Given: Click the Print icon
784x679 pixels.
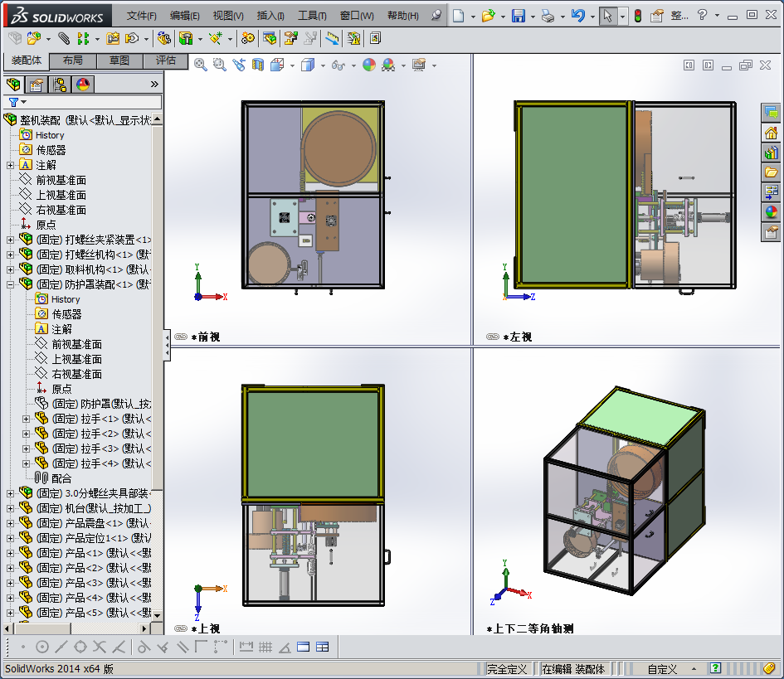Looking at the screenshot, I should 548,16.
